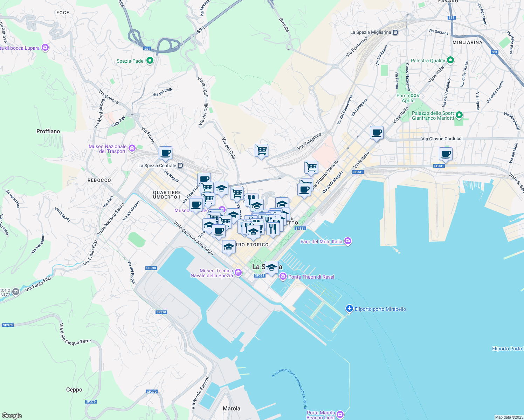Open the Palestra Quality park marker
524x420 pixels.
pos(451,61)
